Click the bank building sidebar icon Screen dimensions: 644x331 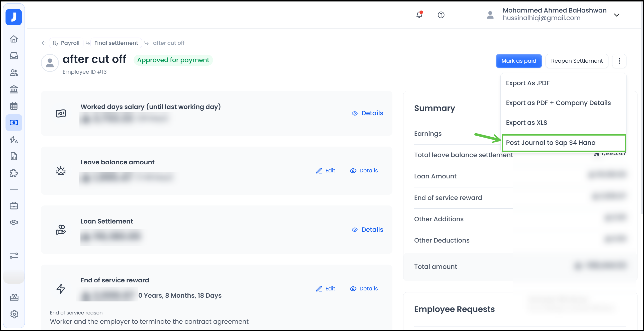pos(14,89)
